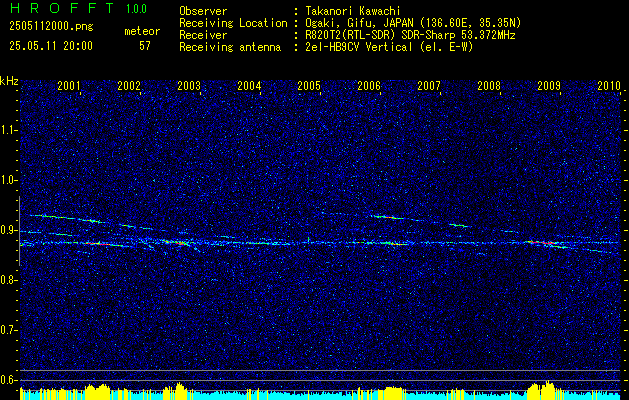Click the meteor count value 57
Viewport: 629px width, 400px height.
145,46
